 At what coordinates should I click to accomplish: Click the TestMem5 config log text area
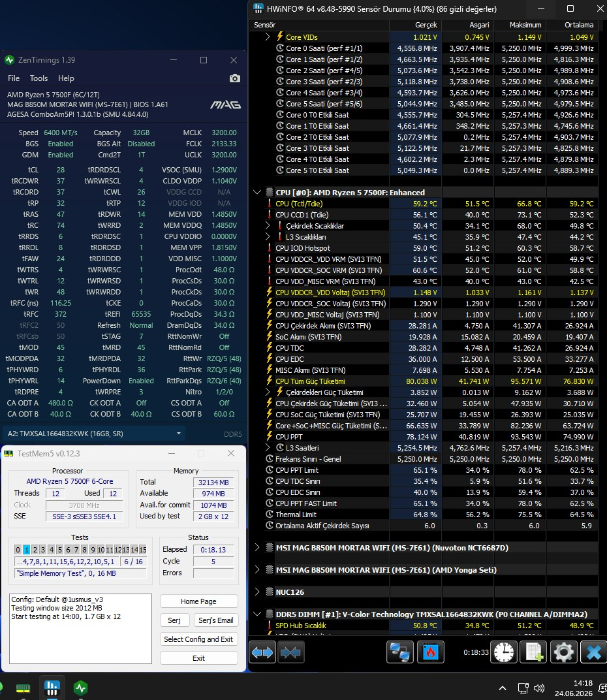pyautogui.click(x=80, y=629)
